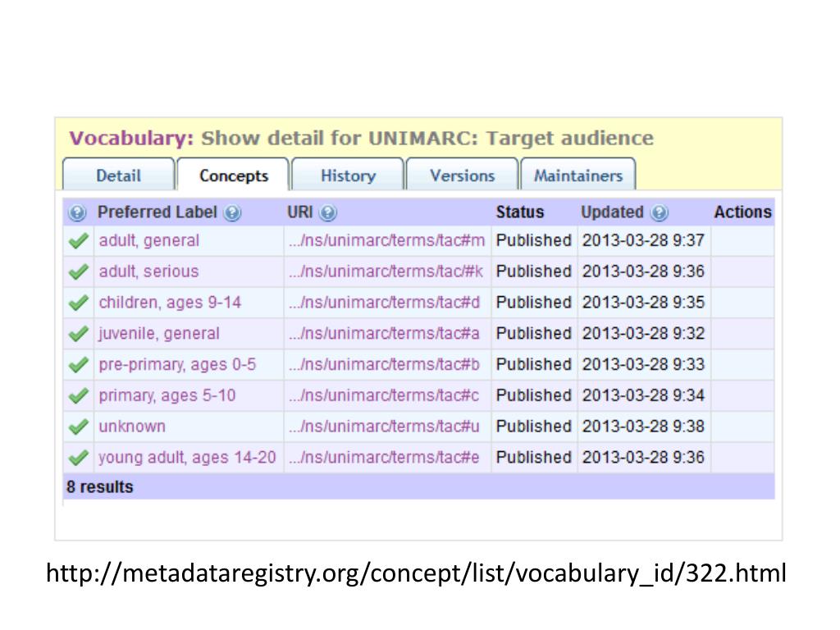
Task: Click URI ending in tac#d
Action: pos(384,303)
